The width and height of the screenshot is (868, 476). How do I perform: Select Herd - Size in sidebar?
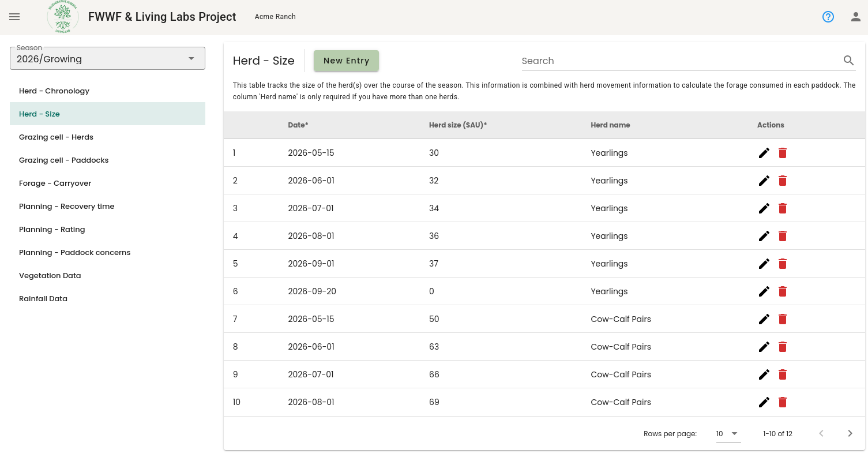(x=107, y=114)
